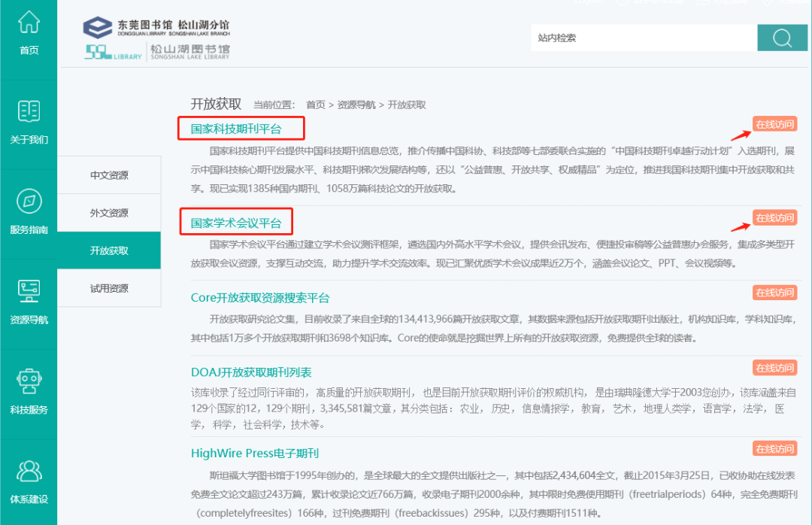
Task: Open the 关于我们 sidebar label
Action: tap(29, 140)
